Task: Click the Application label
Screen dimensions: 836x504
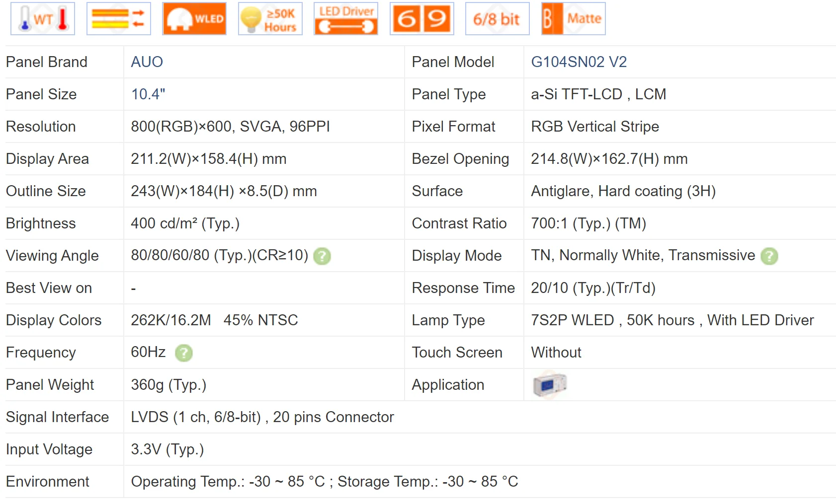Action: (448, 385)
